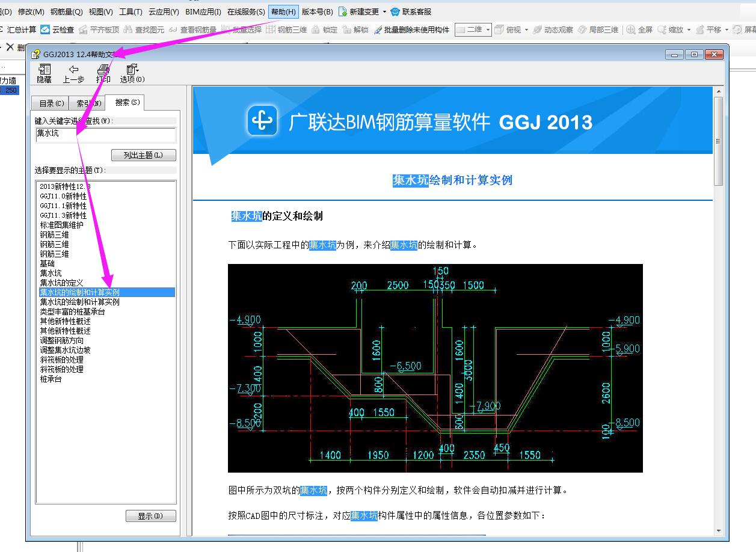
Task: Open the BIM应用(I) menu
Action: [203, 11]
